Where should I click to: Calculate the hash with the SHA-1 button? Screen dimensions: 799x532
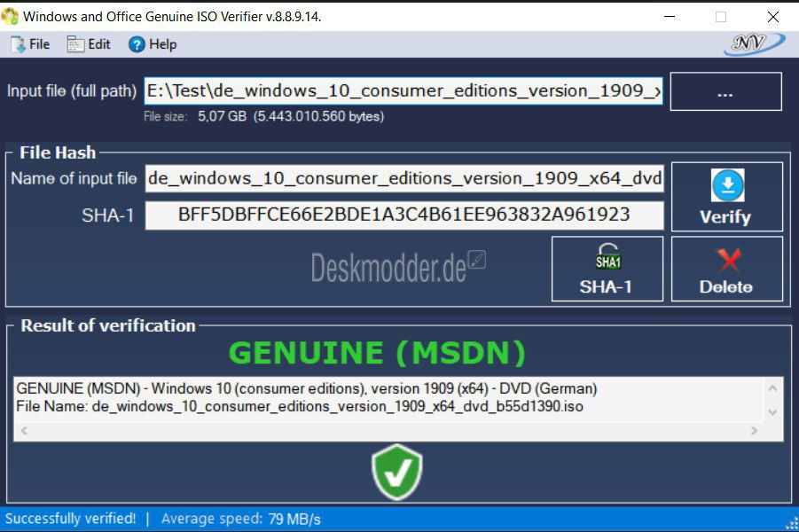click(x=607, y=269)
